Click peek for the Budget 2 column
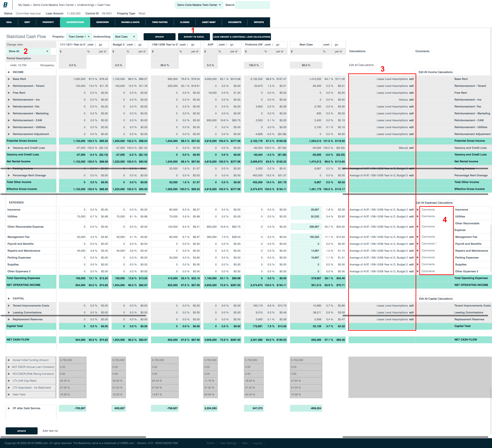 130,45
